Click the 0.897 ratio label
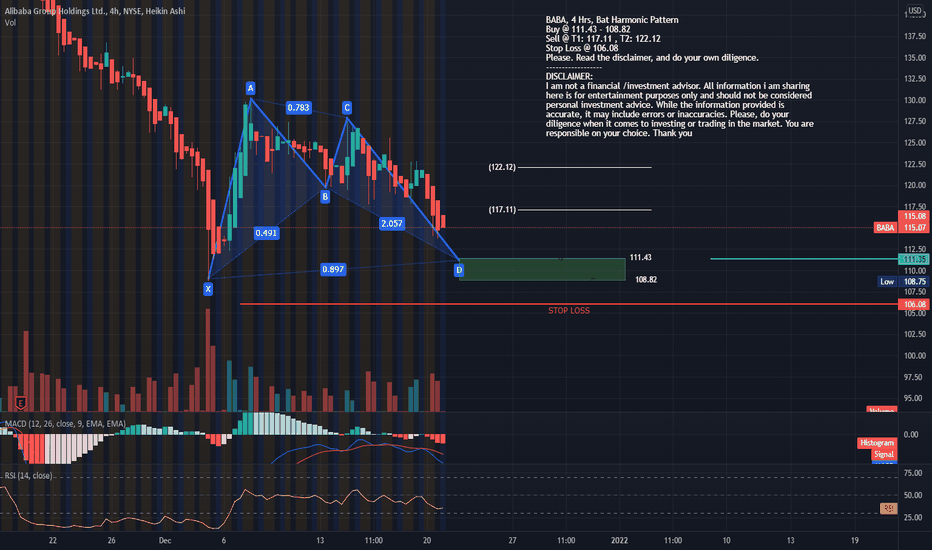932x550 pixels. [x=333, y=269]
